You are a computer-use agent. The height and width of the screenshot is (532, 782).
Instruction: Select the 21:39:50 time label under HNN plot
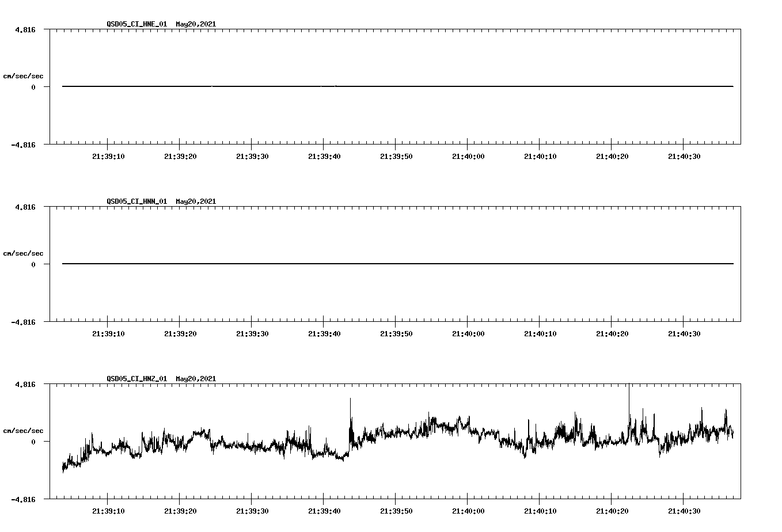396,334
